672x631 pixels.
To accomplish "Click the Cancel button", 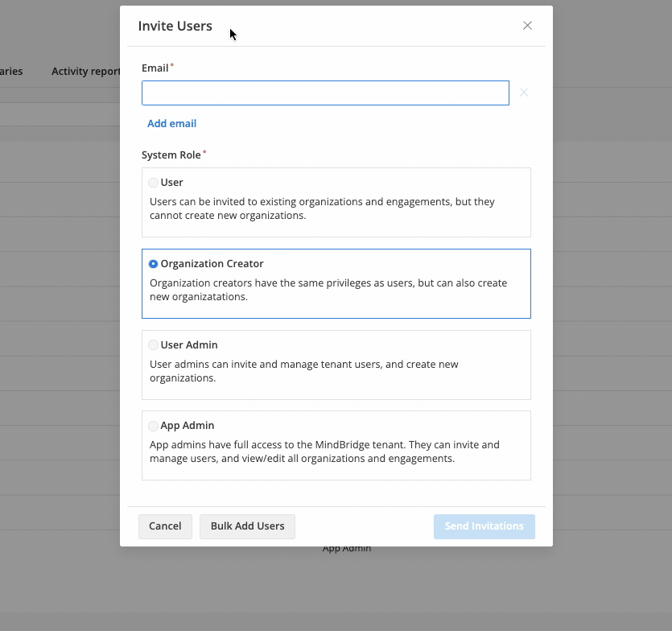I will click(x=165, y=526).
